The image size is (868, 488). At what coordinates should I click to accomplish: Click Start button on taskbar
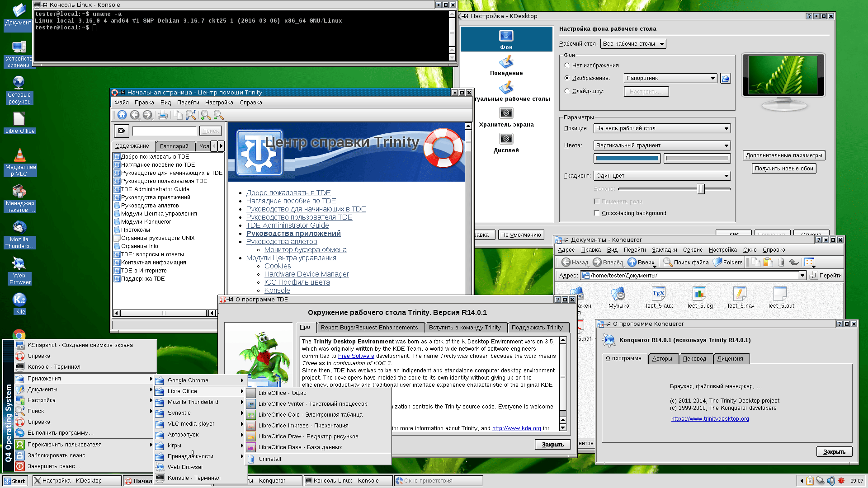coord(15,481)
